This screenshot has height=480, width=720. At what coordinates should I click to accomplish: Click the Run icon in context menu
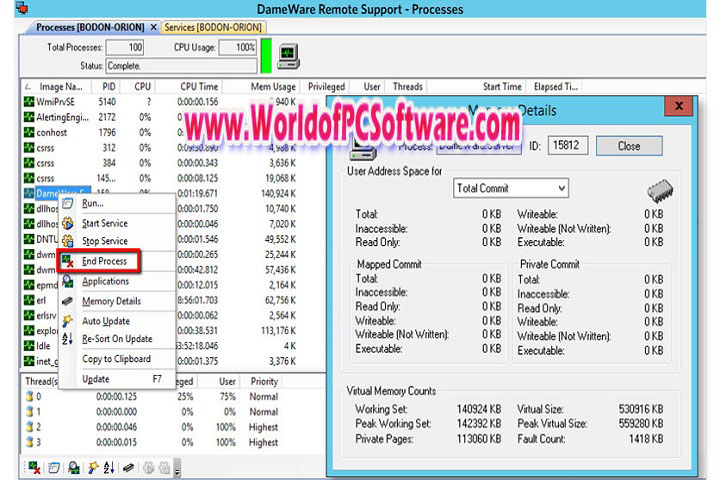click(68, 203)
